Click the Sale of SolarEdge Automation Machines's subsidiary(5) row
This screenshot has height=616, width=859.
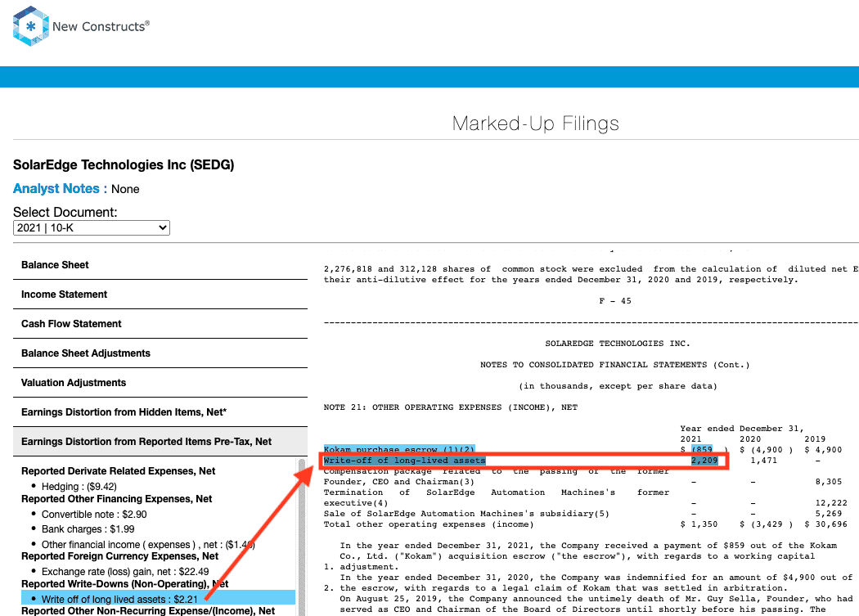click(466, 514)
